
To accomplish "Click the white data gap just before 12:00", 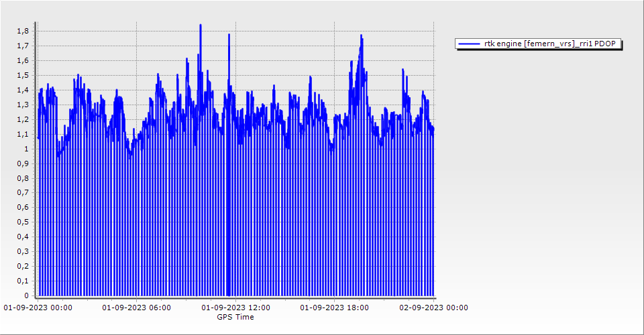I will coord(227,201).
